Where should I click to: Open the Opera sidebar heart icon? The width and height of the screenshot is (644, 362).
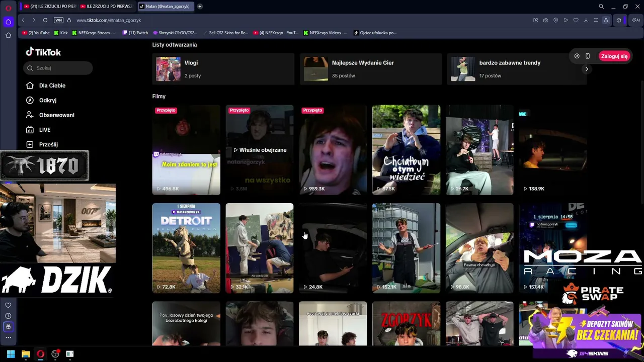(x=8, y=305)
